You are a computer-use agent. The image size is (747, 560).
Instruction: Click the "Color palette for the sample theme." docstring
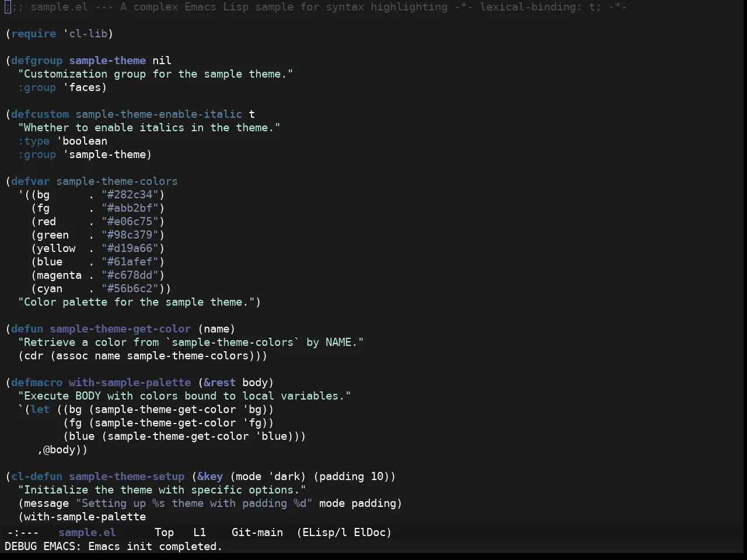[137, 302]
